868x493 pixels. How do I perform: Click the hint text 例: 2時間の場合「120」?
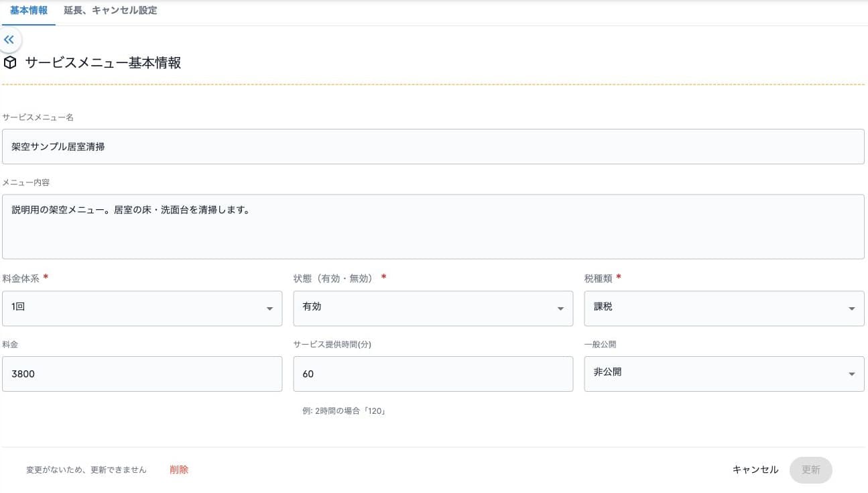345,411
